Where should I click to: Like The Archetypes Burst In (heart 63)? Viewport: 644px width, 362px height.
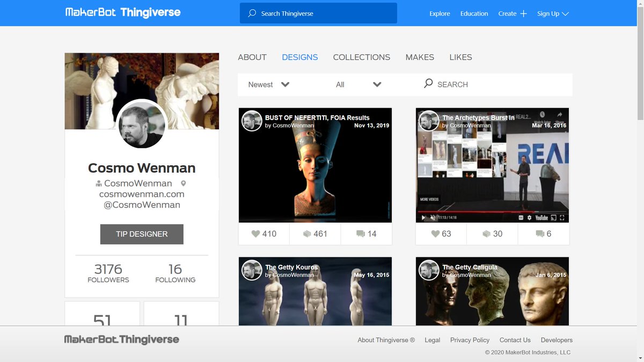coord(435,234)
